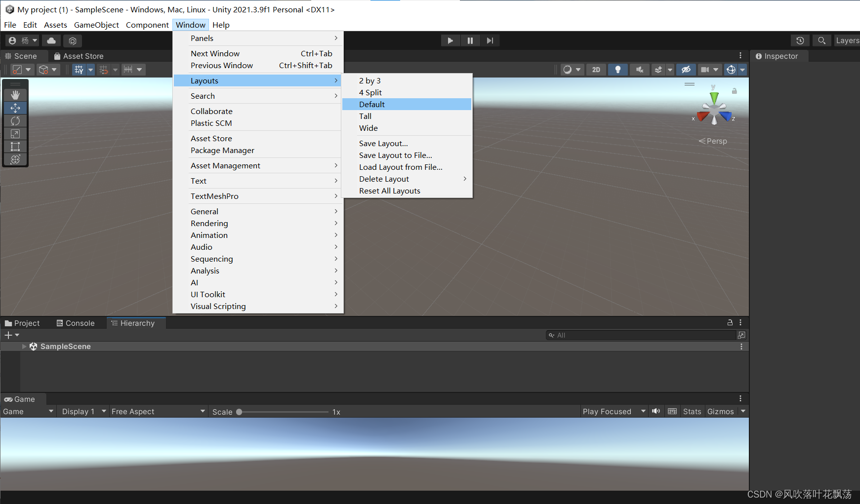
Task: Select the Rect tool
Action: pos(15,147)
